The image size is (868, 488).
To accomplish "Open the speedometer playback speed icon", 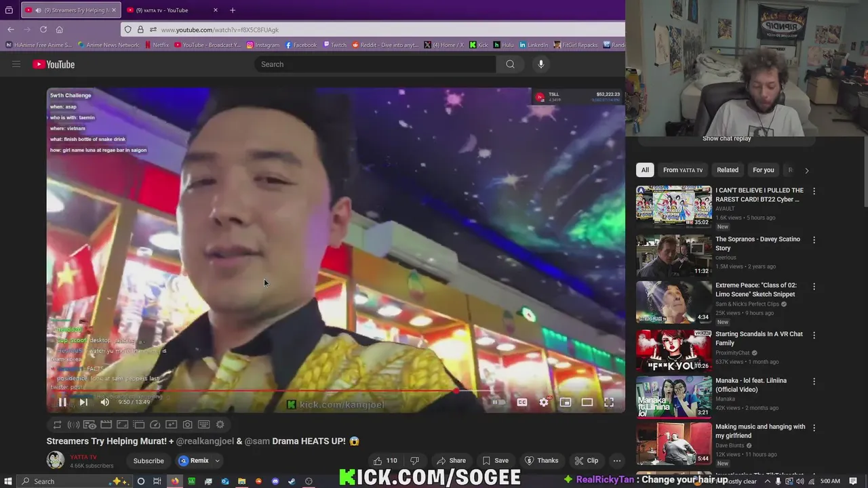I will pos(155,424).
